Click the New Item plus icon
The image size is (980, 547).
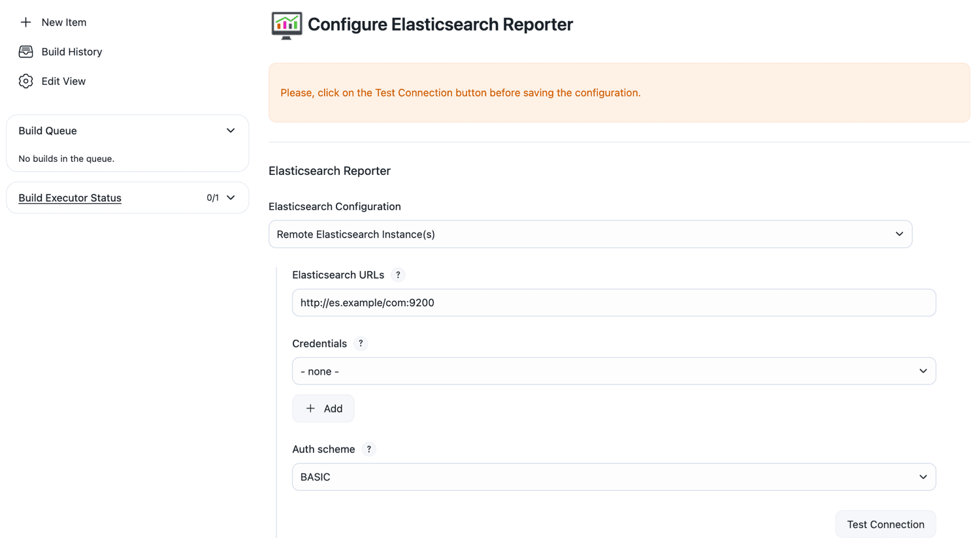pyautogui.click(x=25, y=22)
